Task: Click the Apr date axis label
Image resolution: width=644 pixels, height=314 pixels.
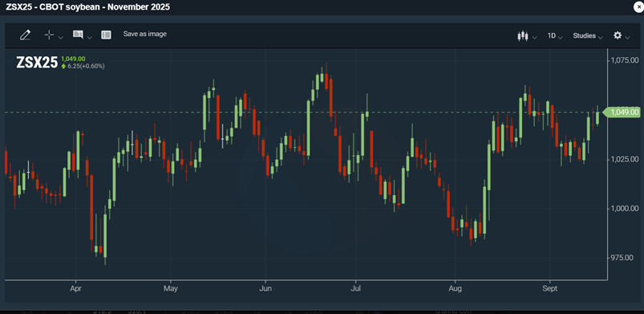Action: click(76, 288)
